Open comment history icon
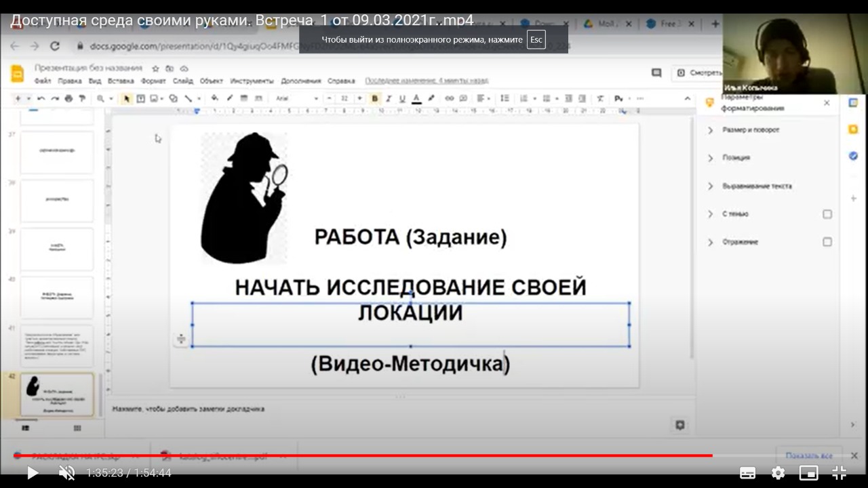The height and width of the screenshot is (488, 868). pyautogui.click(x=656, y=73)
